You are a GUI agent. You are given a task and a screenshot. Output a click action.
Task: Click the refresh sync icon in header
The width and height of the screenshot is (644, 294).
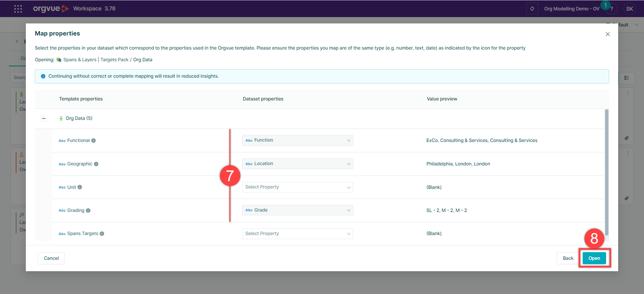[532, 9]
